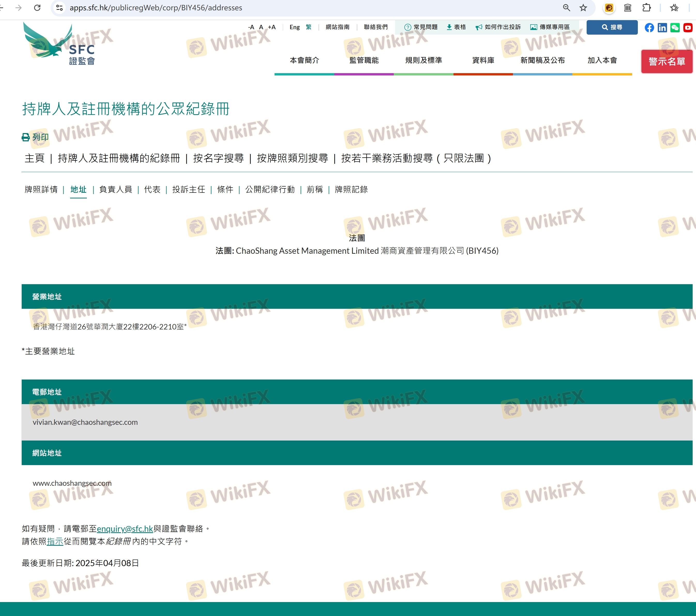Click the SFC 證監會 logo
Screen dimensions: 696x616
[x=59, y=44]
